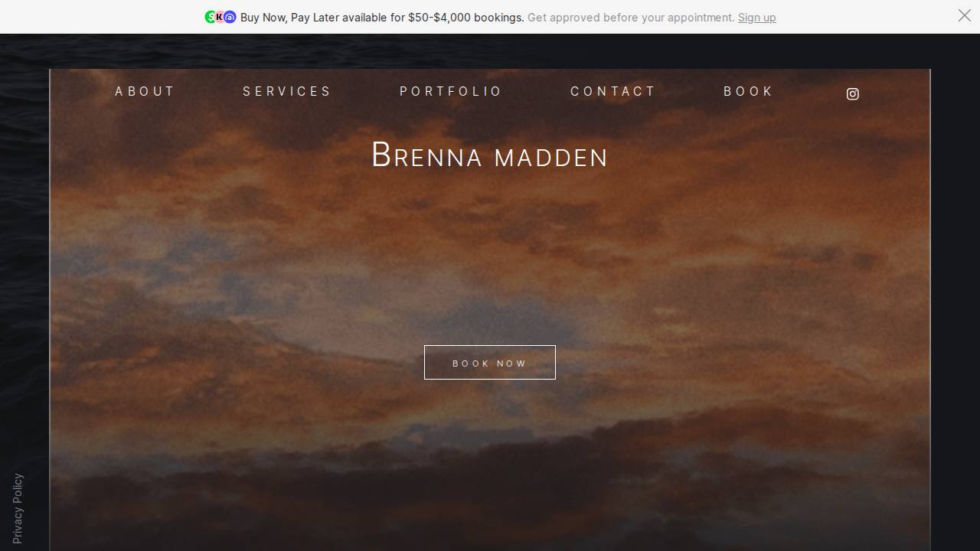
Task: Open the PORTFOLIO gallery
Action: pyautogui.click(x=451, y=91)
